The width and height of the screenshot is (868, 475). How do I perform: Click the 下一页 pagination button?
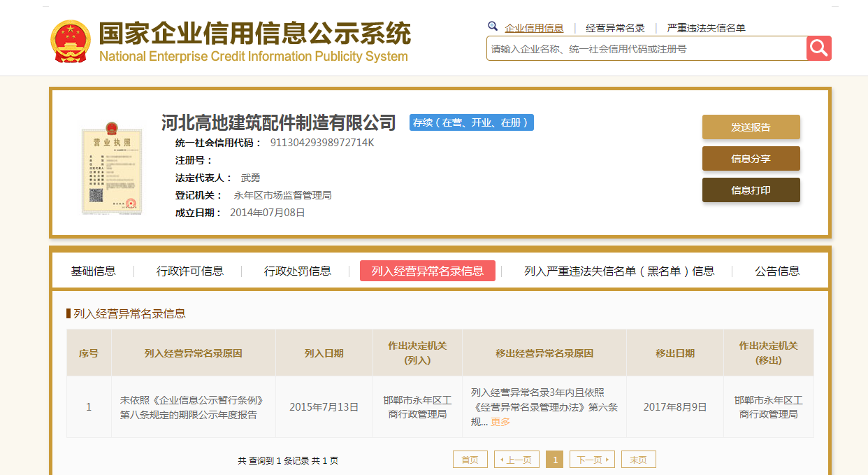(592, 460)
